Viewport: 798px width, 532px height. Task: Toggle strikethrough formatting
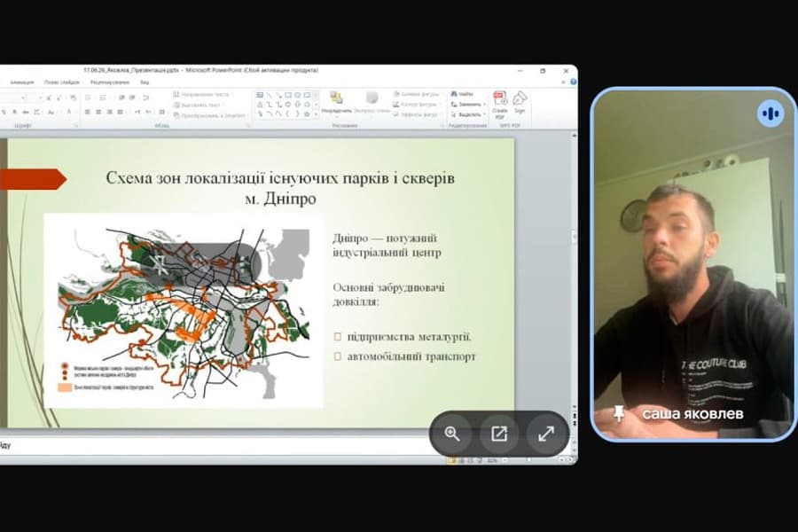click(26, 112)
